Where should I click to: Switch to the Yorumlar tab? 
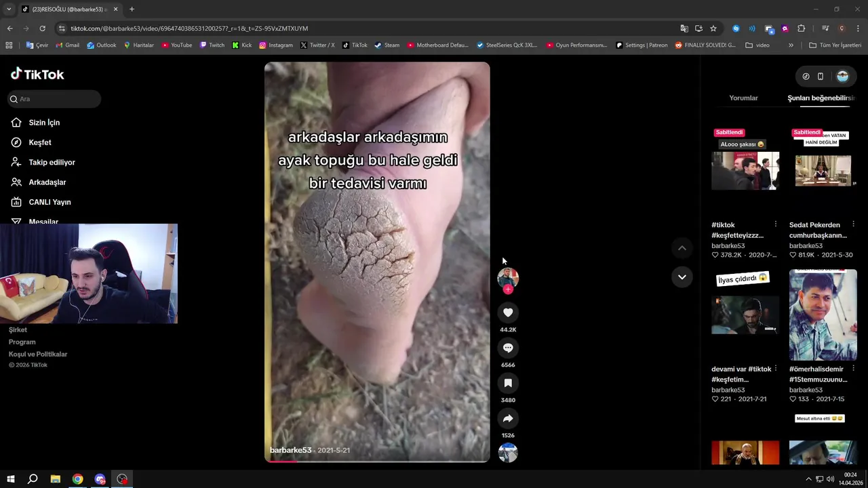(x=743, y=98)
